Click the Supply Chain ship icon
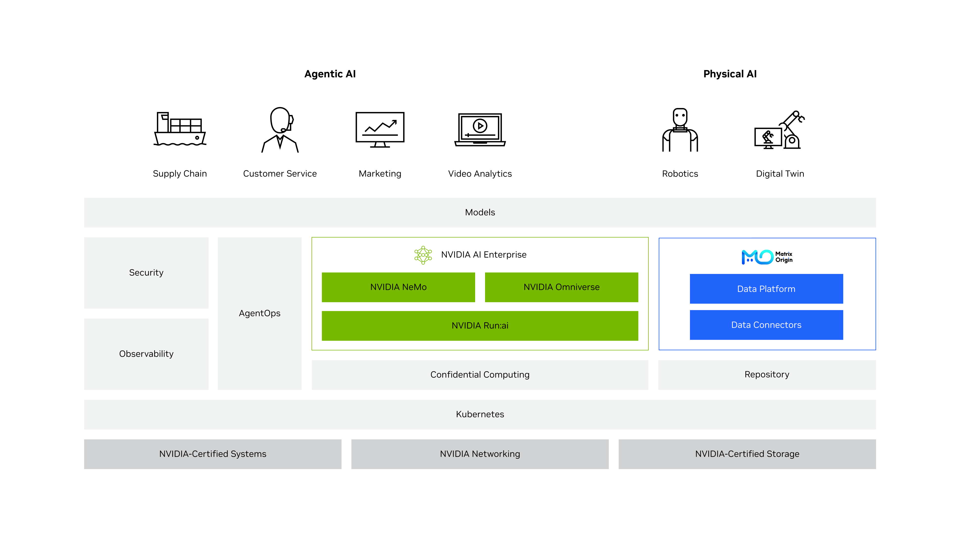The height and width of the screenshot is (535, 980). pos(180,129)
